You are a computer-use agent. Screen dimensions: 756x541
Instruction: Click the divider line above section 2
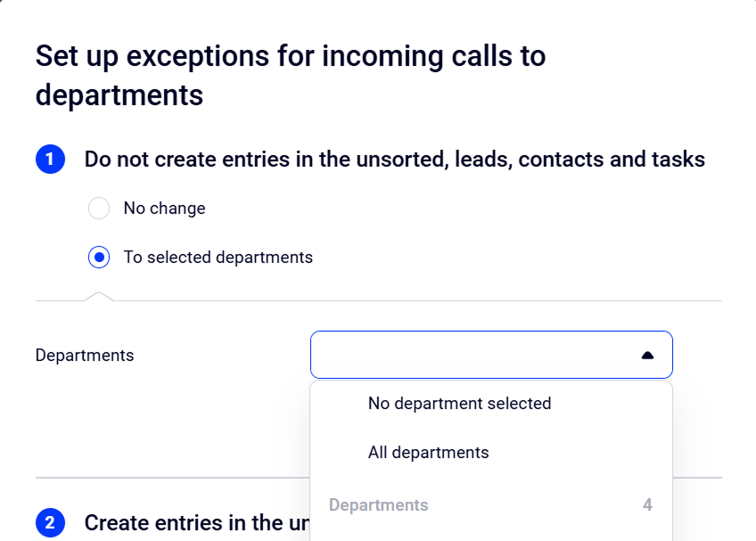coord(169,478)
